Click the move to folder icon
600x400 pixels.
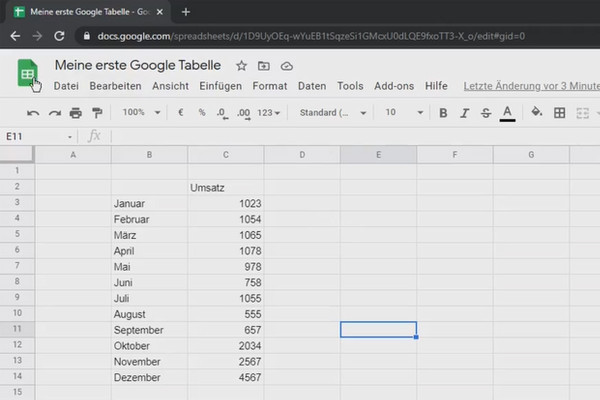(264, 66)
